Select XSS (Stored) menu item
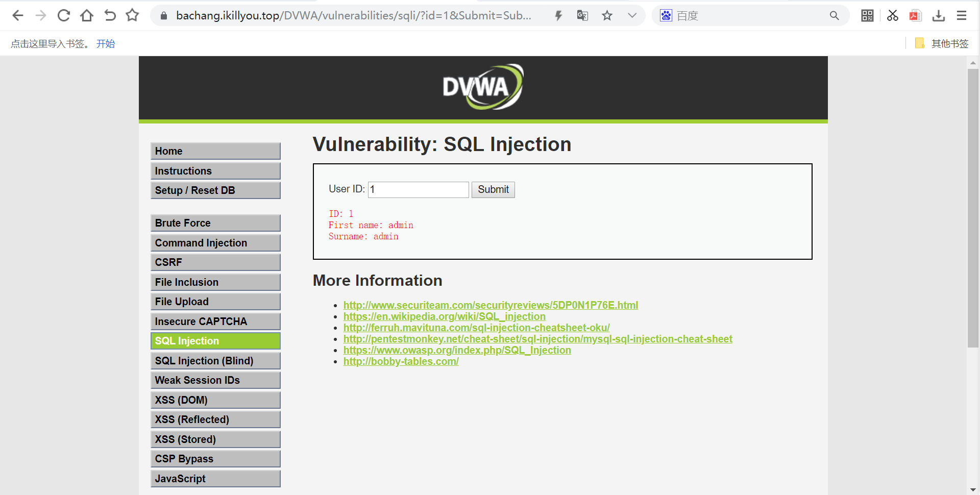This screenshot has width=980, height=495. coord(215,439)
